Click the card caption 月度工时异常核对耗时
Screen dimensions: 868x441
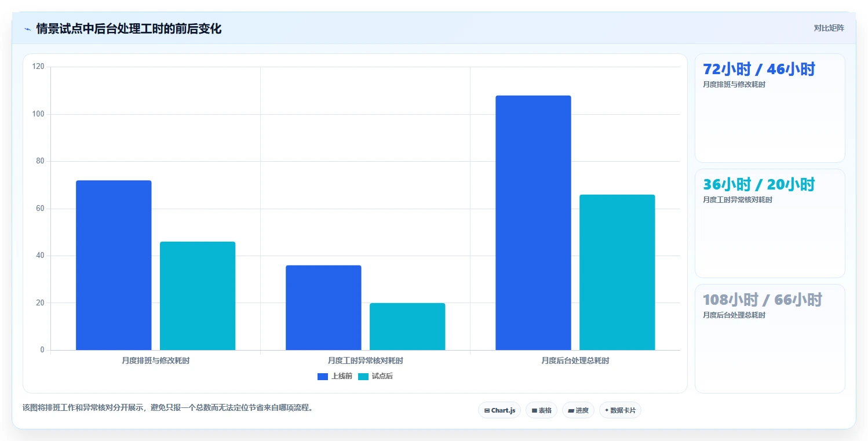tap(738, 200)
